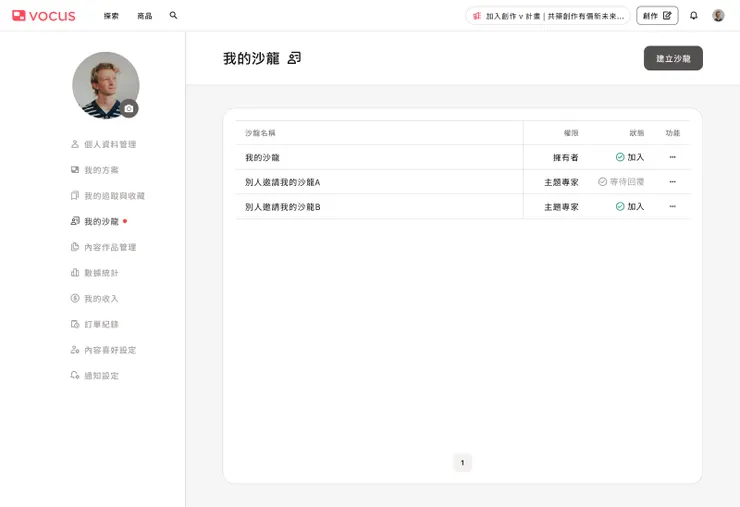Click the 狀態 column header
This screenshot has height=507, width=740.
pyautogui.click(x=637, y=133)
